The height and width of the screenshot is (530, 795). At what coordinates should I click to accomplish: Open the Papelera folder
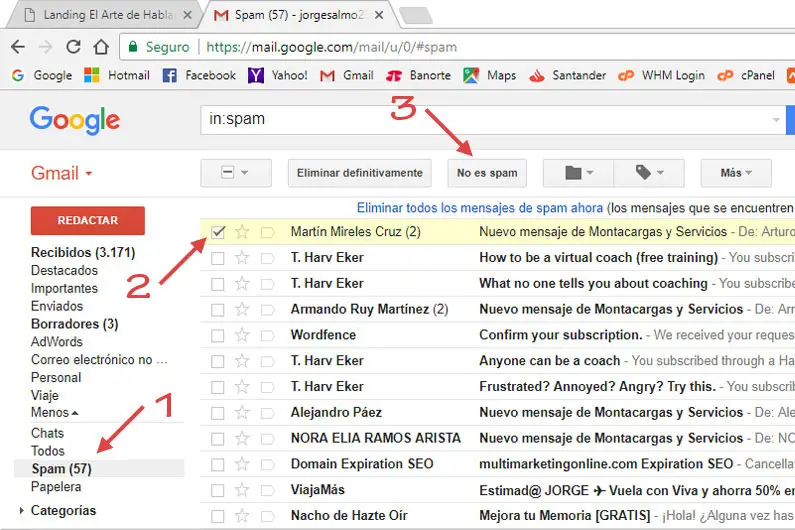[x=56, y=487]
